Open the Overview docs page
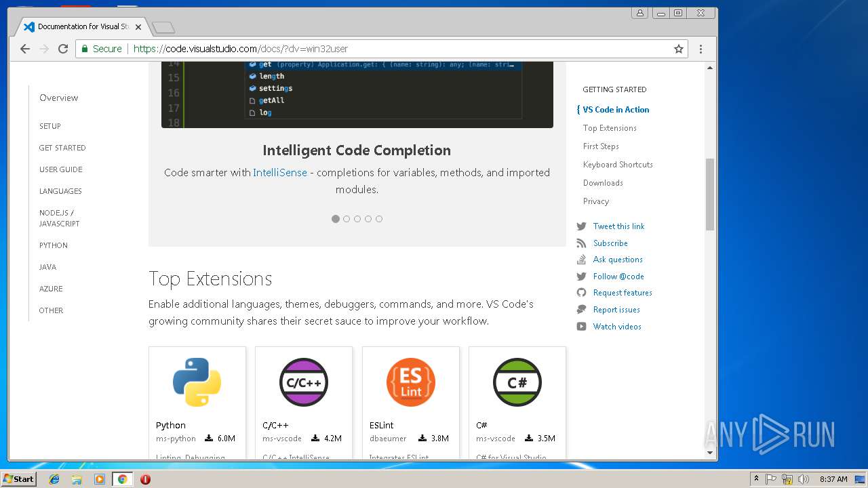868x488 pixels. (x=58, y=98)
